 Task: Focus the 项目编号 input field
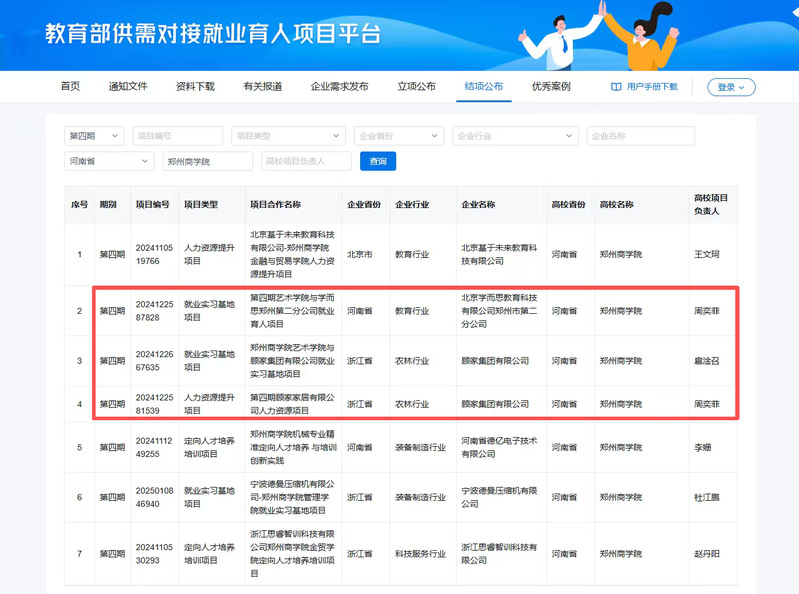(177, 136)
